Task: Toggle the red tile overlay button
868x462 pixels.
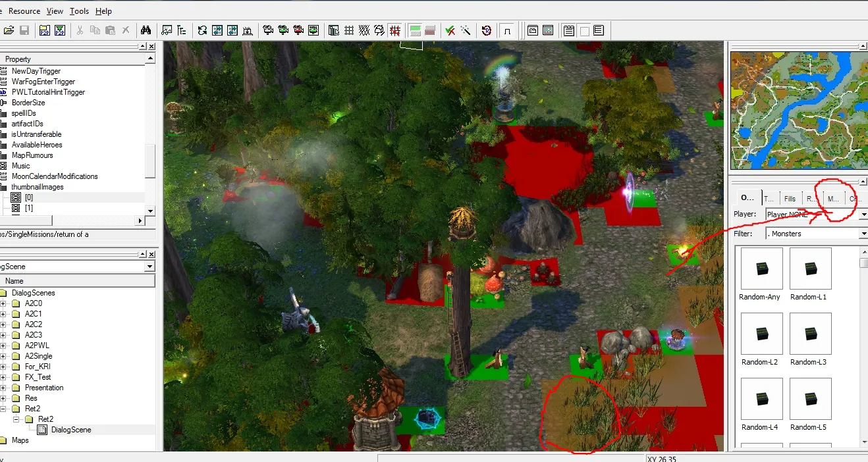Action: [430, 30]
